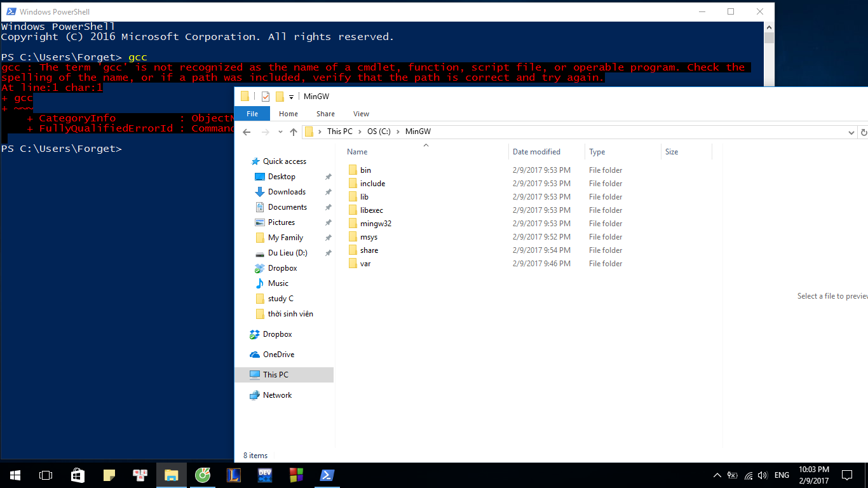
Task: Open the Action Center notifications icon
Action: 847,475
